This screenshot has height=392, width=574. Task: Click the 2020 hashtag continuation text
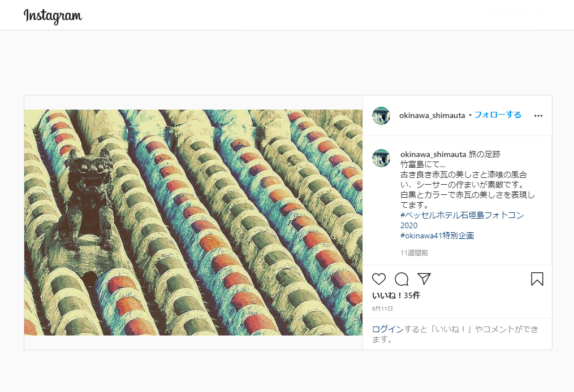click(409, 225)
